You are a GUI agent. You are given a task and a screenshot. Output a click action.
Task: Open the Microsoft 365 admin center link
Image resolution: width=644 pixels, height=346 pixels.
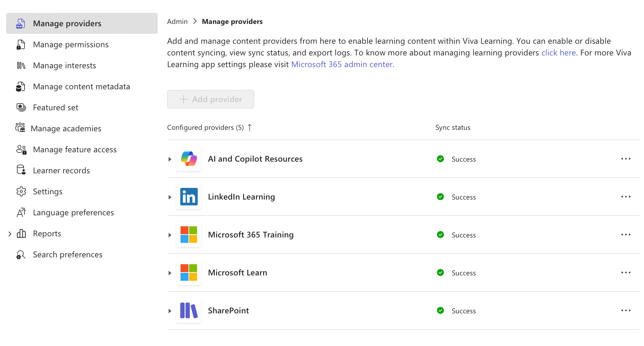pyautogui.click(x=342, y=64)
